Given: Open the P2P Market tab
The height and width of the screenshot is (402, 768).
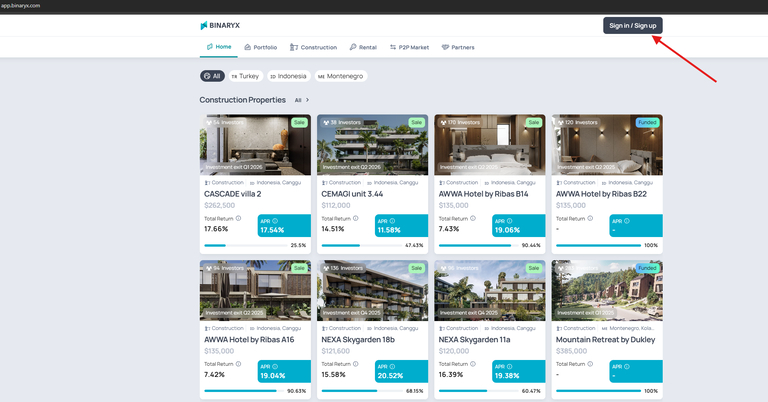Looking at the screenshot, I should coord(409,47).
